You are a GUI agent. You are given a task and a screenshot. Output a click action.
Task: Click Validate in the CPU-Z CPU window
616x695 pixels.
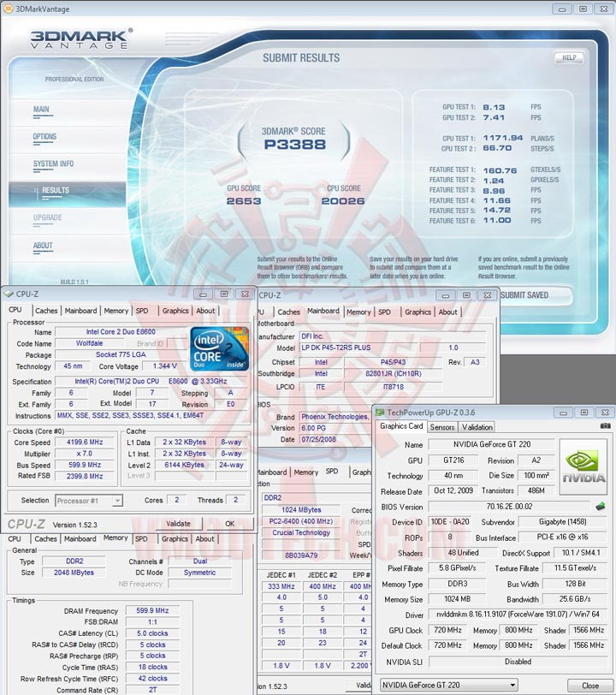[178, 524]
